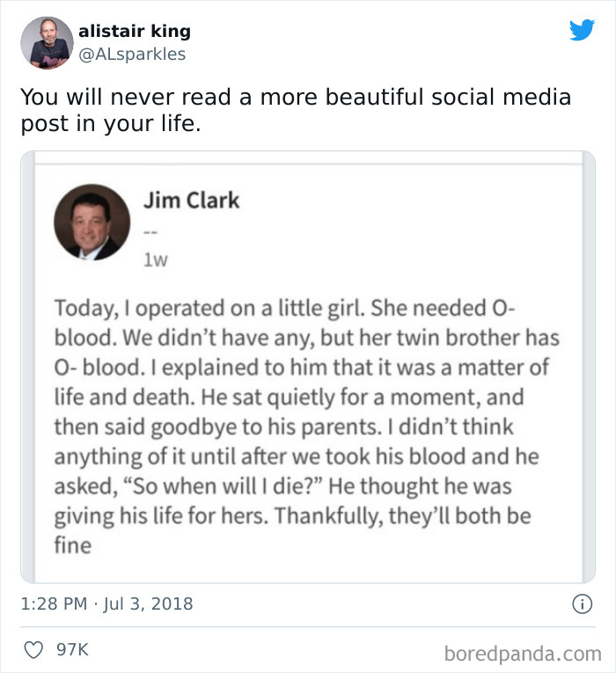Click the 1w post age label

pos(156,260)
